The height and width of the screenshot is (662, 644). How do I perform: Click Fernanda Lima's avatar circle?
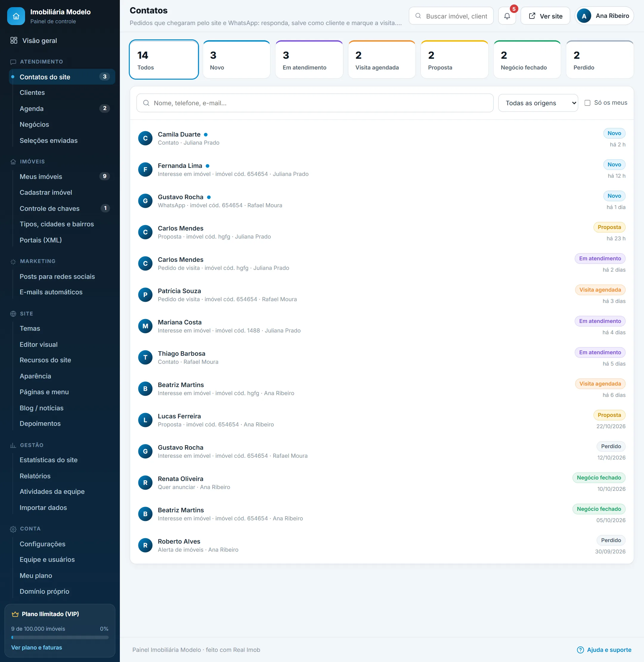pyautogui.click(x=145, y=169)
